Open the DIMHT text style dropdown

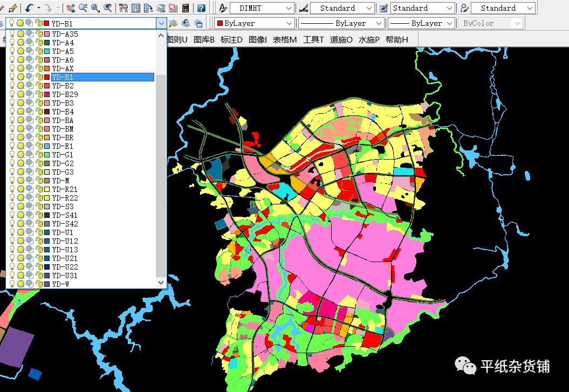tap(289, 8)
